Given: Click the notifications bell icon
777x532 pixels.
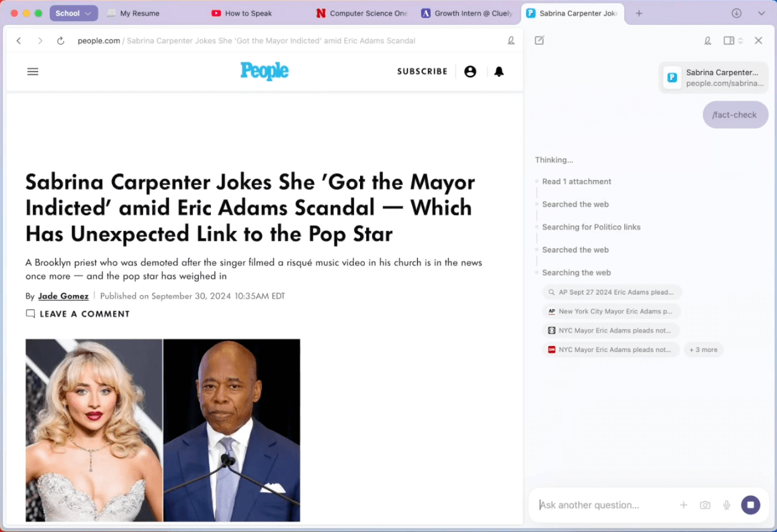Looking at the screenshot, I should click(499, 71).
